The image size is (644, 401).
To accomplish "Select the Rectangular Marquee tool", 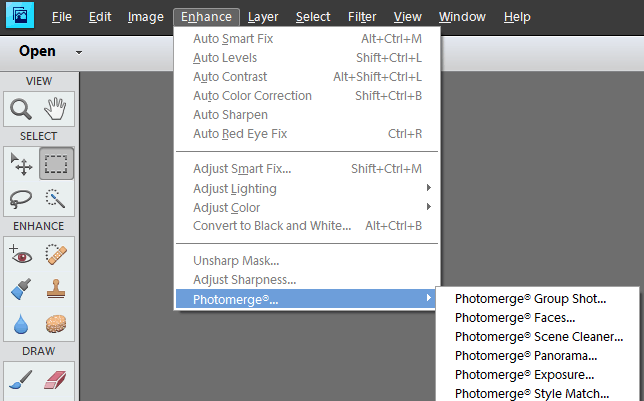I will tap(56, 163).
